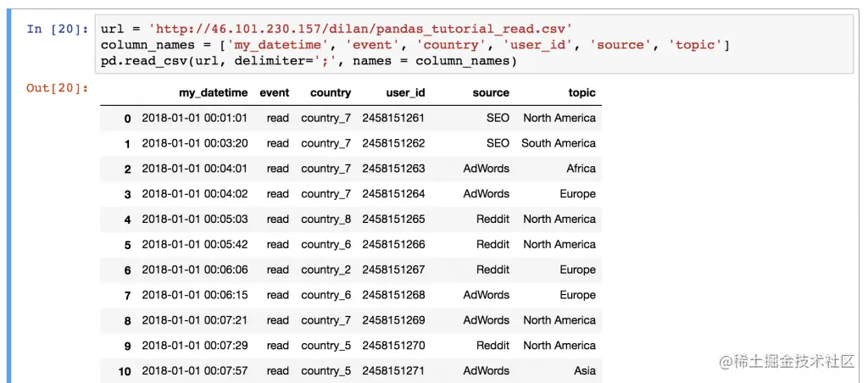Click row index 5
Image resolution: width=868 pixels, height=383 pixels.
[128, 245]
